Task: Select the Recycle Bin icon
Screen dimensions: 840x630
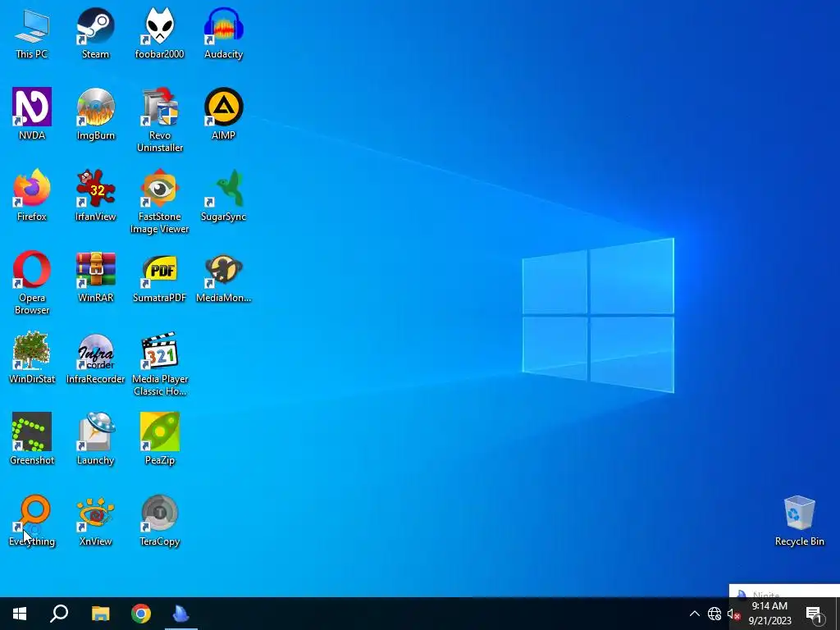Action: pyautogui.click(x=799, y=521)
